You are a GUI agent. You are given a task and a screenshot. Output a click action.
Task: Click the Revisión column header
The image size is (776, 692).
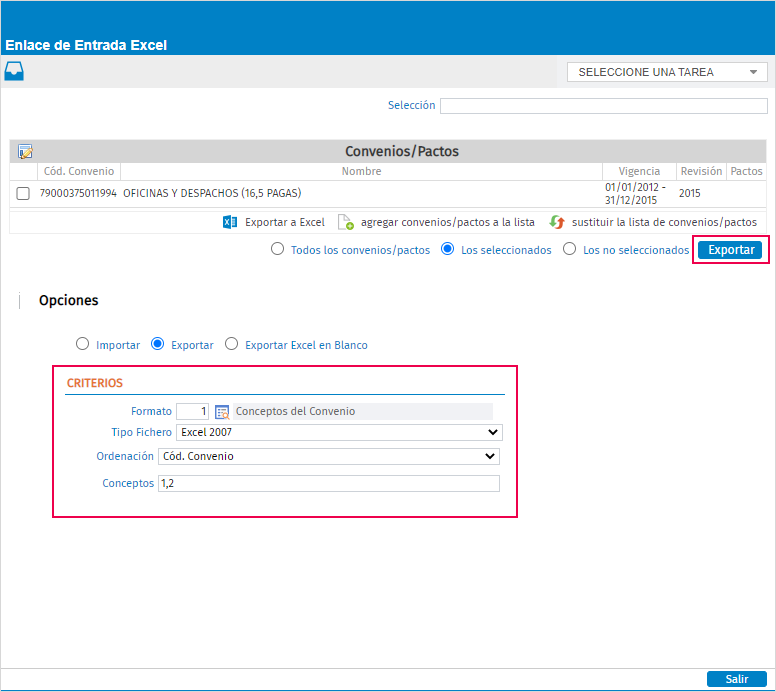tap(701, 171)
